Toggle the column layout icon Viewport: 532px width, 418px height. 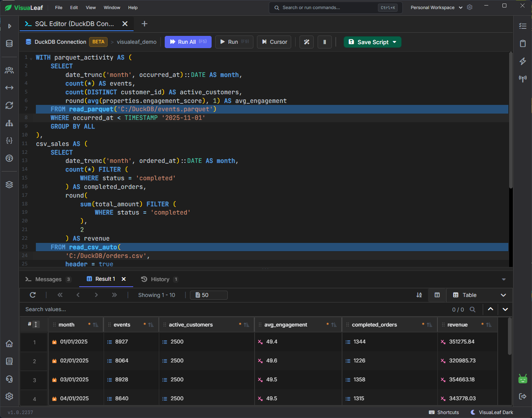point(437,295)
